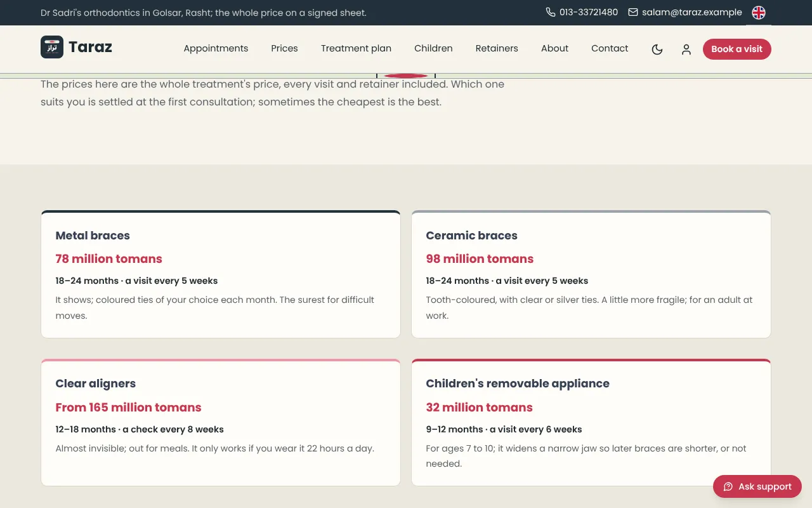The image size is (812, 508).
Task: Open the Treatment plan menu item
Action: coord(356,48)
